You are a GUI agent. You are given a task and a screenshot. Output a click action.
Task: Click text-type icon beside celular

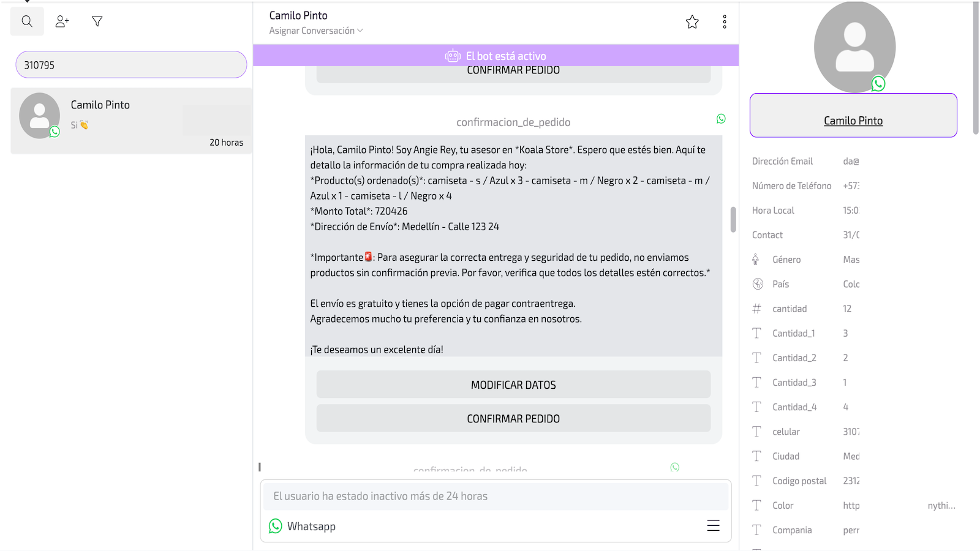(756, 432)
